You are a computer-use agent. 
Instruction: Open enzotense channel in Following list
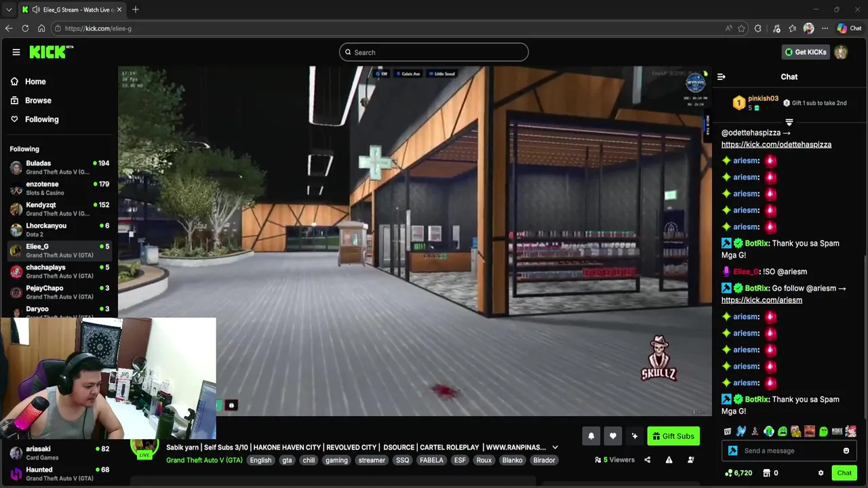pyautogui.click(x=60, y=188)
